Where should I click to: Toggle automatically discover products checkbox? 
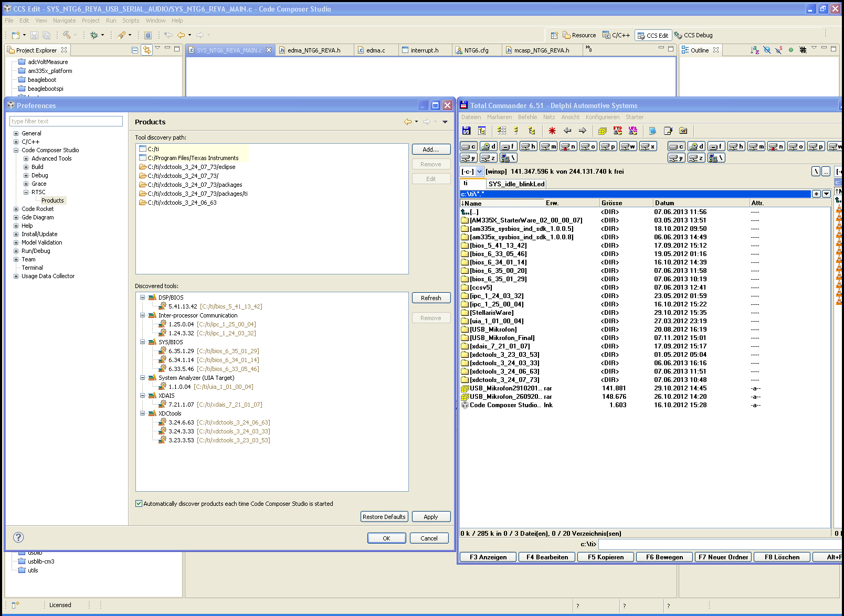click(x=139, y=504)
